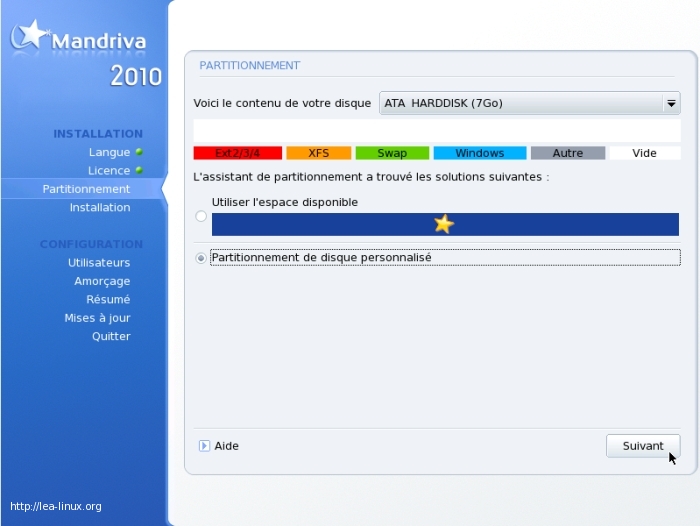
Task: Open the disk selection dropdown arrow
Action: click(x=671, y=103)
